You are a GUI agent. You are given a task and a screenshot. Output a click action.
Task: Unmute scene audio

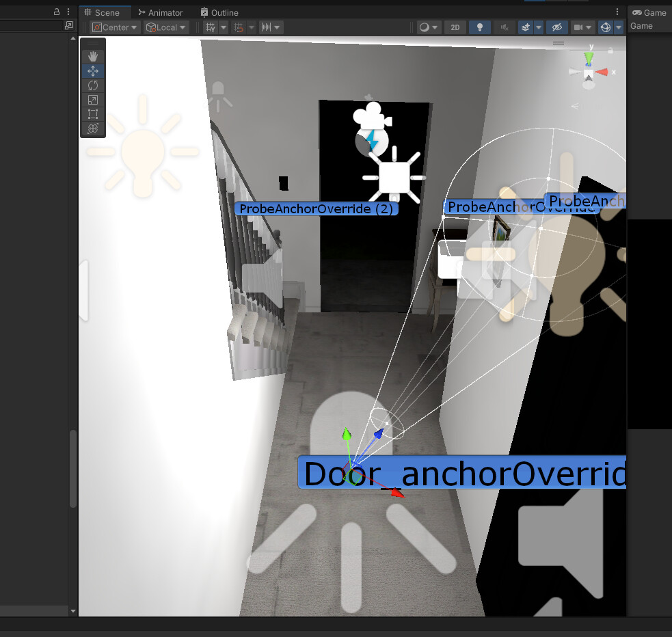point(503,27)
